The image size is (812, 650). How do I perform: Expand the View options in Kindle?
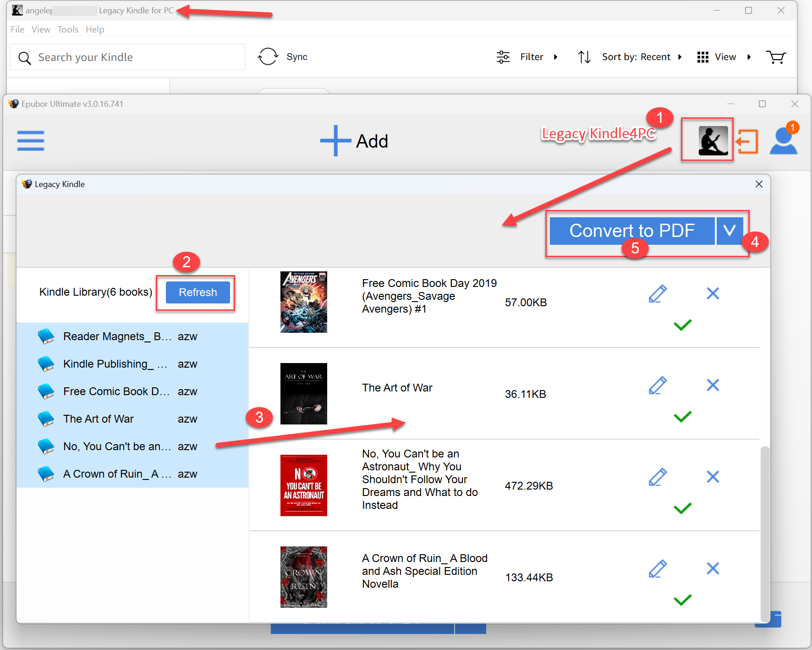click(x=724, y=57)
